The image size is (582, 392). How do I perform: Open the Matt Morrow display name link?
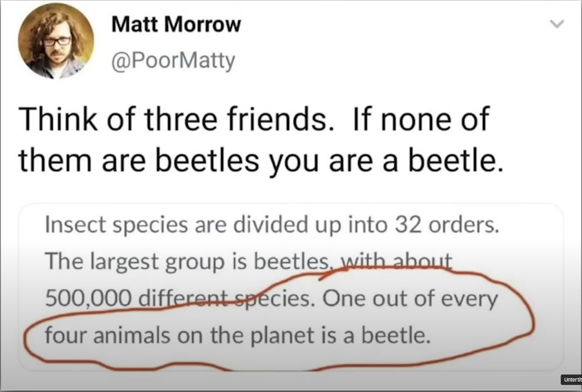(x=176, y=25)
